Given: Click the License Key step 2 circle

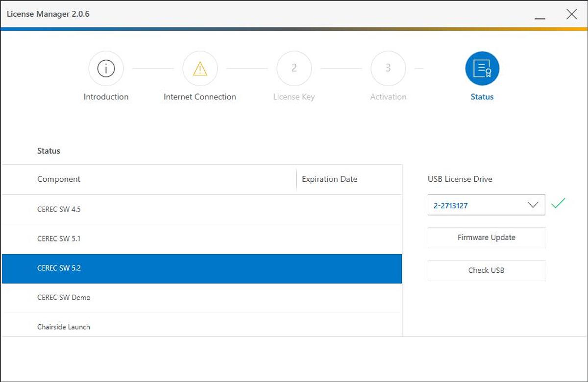Looking at the screenshot, I should [294, 69].
